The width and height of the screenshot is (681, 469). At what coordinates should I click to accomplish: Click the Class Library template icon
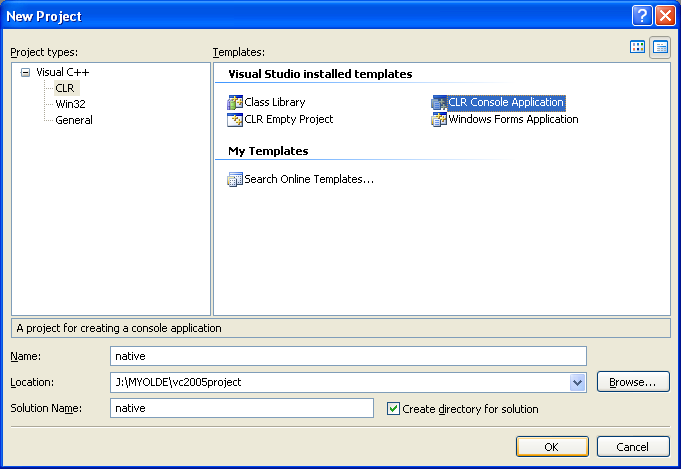tap(235, 102)
